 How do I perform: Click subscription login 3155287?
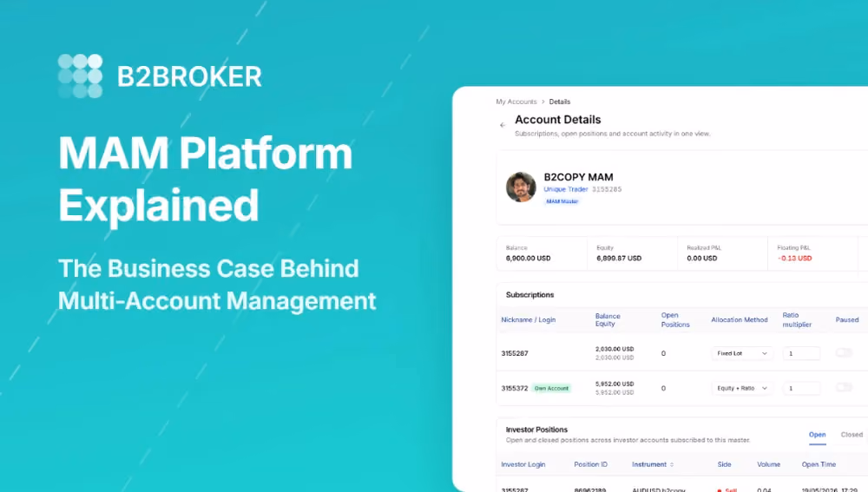(x=514, y=353)
